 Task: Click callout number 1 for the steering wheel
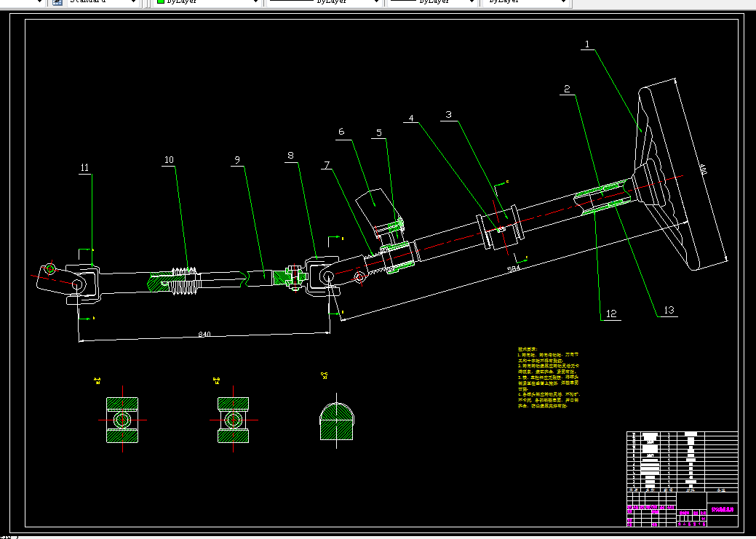click(x=586, y=44)
